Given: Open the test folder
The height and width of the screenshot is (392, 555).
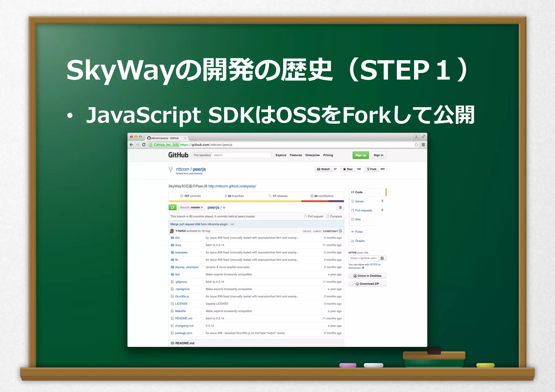Looking at the screenshot, I should pyautogui.click(x=177, y=274).
